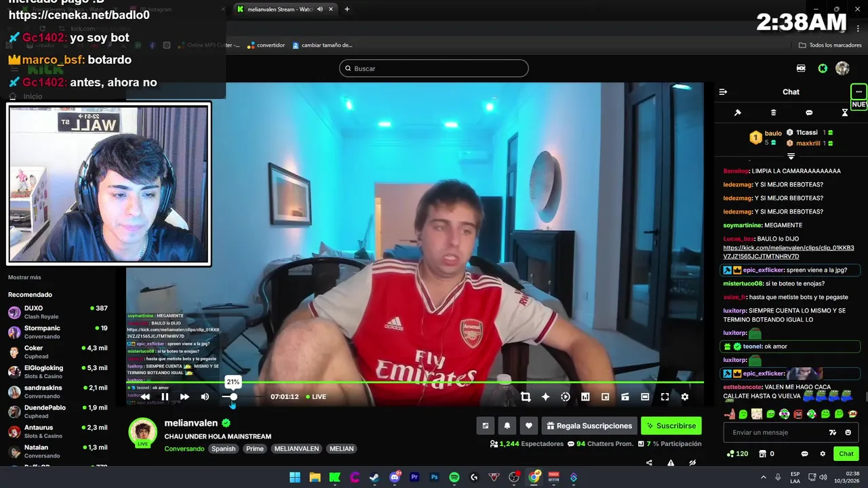The width and height of the screenshot is (868, 488).
Task: Pause the live stream playback
Action: tap(164, 396)
